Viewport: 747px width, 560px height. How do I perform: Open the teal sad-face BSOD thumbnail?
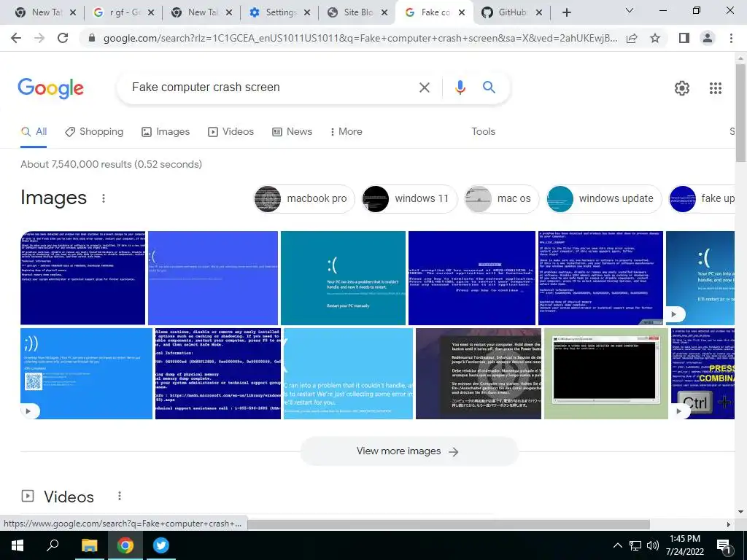point(343,278)
